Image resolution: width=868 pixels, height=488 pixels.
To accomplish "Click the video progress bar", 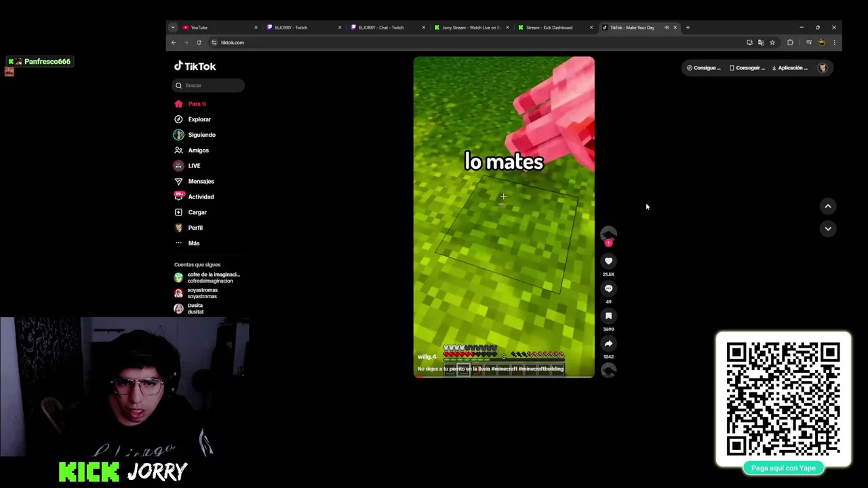I will point(504,376).
